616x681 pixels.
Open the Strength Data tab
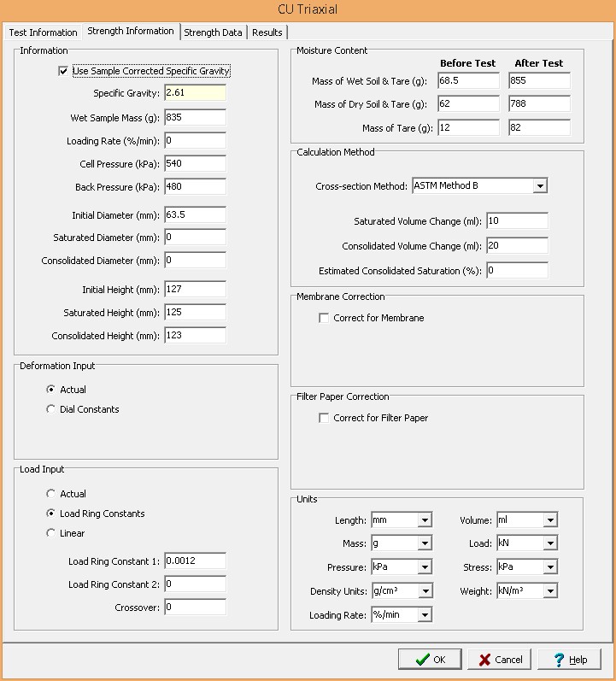coord(214,32)
